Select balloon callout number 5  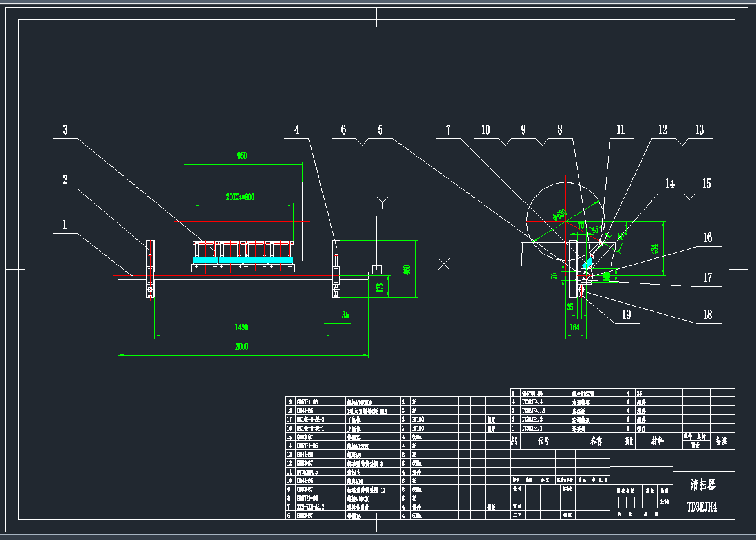coord(380,128)
